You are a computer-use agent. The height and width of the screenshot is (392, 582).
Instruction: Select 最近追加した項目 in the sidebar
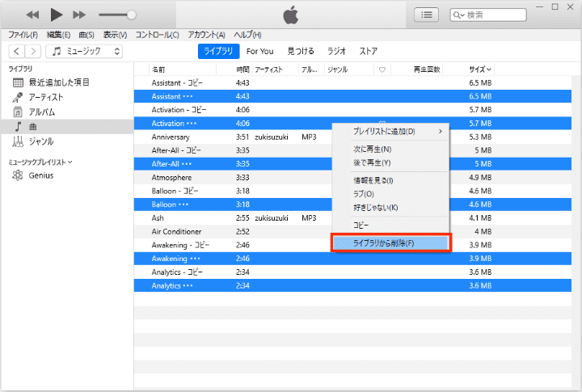(67, 82)
